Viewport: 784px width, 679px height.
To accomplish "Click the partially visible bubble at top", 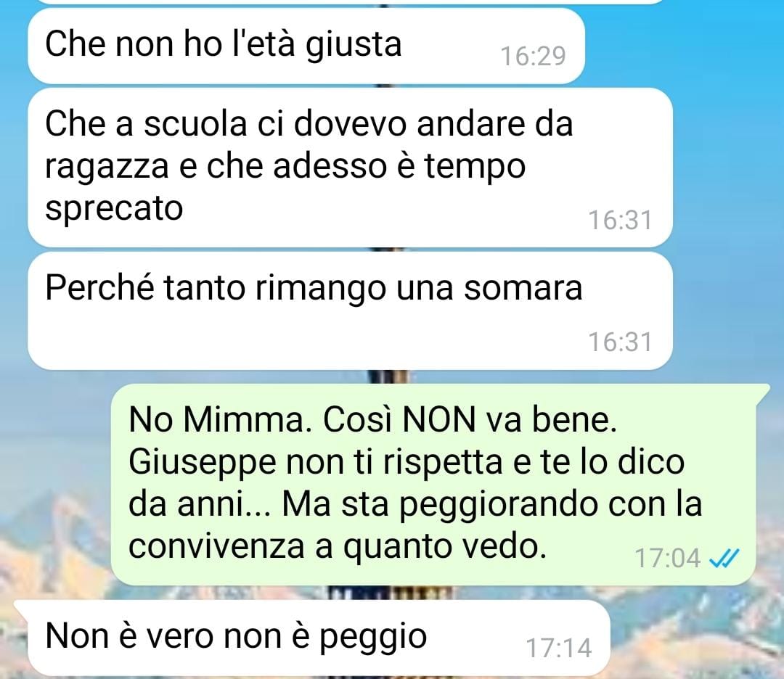I will (x=350, y=1).
